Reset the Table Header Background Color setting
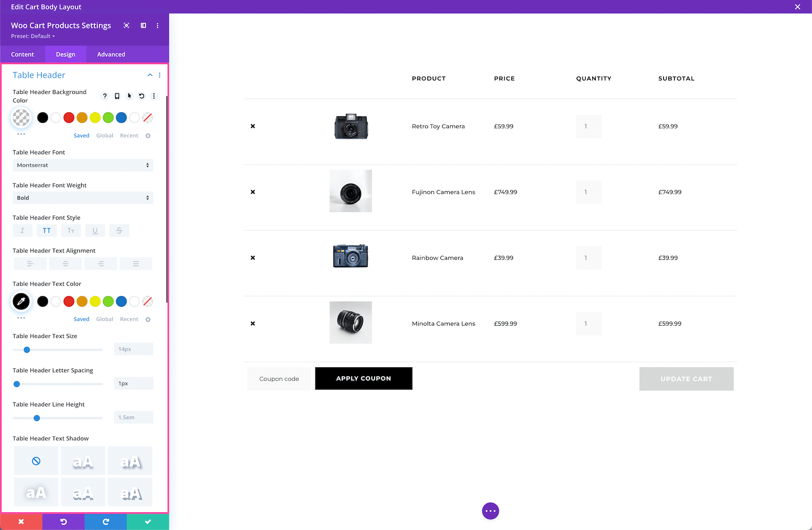This screenshot has width=812, height=530. coord(141,96)
